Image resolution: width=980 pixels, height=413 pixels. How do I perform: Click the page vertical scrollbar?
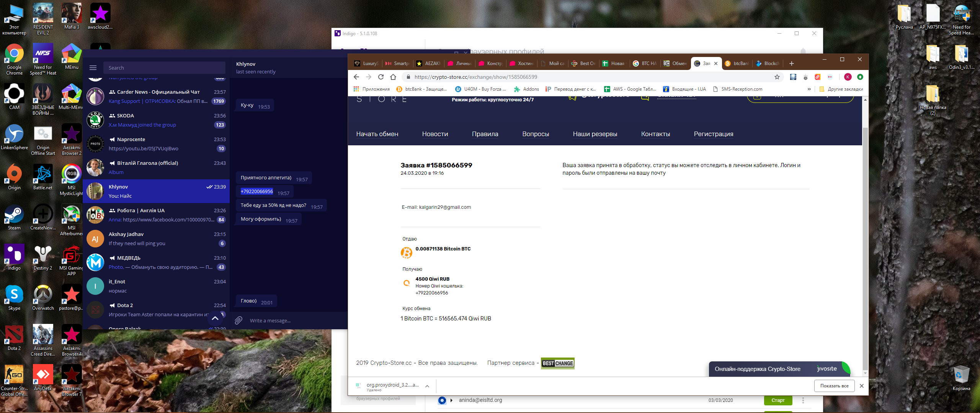pos(865,236)
